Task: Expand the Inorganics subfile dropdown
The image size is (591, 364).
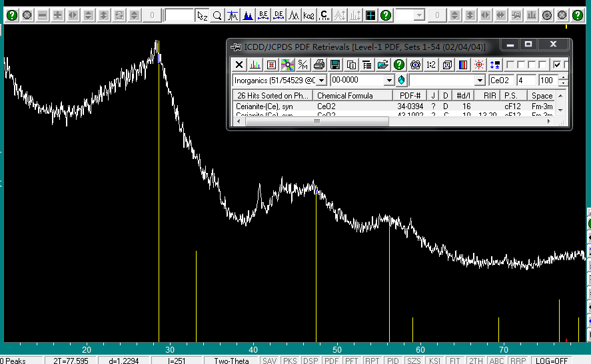Action: [321, 81]
